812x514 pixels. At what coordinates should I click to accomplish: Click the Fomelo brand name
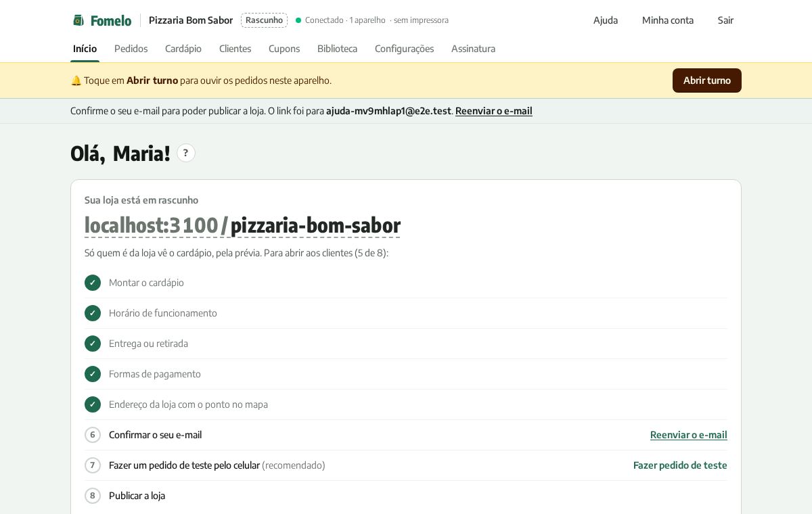point(111,20)
